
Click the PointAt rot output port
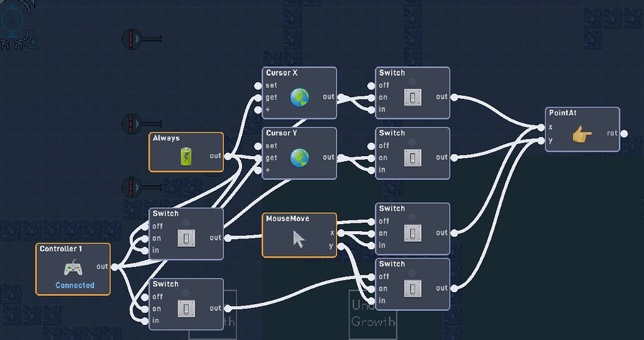pyautogui.click(x=624, y=133)
